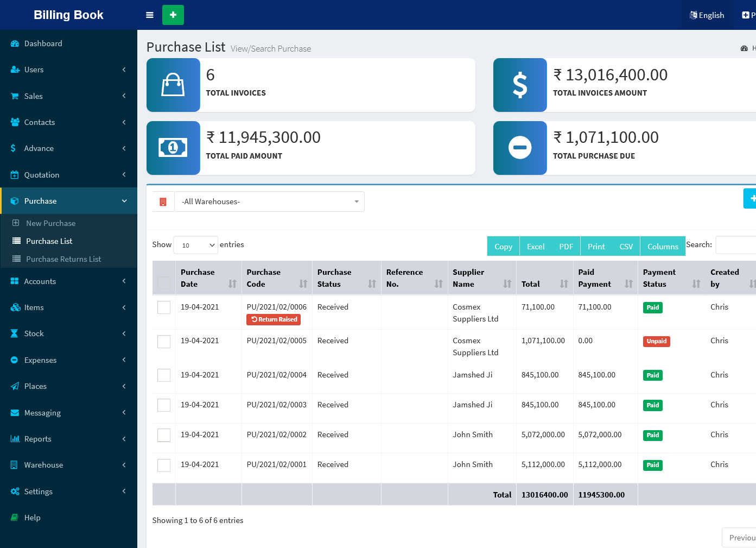The height and width of the screenshot is (548, 756).
Task: Open the All Warehouses dropdown
Action: coord(269,202)
